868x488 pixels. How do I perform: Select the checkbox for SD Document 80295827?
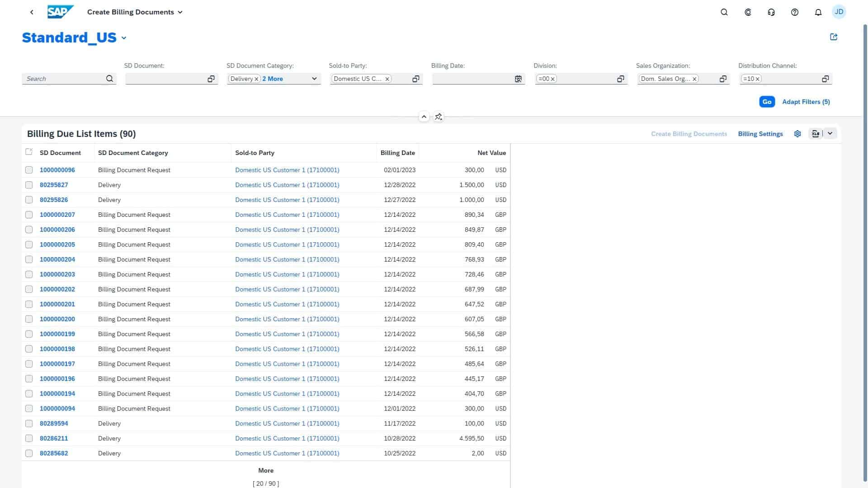[29, 185]
